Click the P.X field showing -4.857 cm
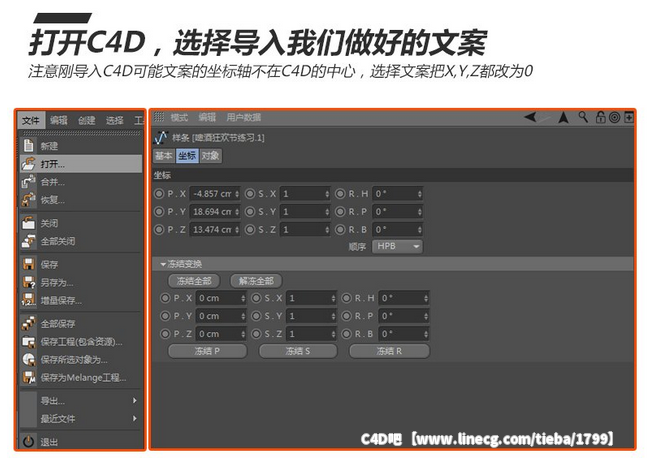Viewport: 647px width, 458px height. point(215,194)
